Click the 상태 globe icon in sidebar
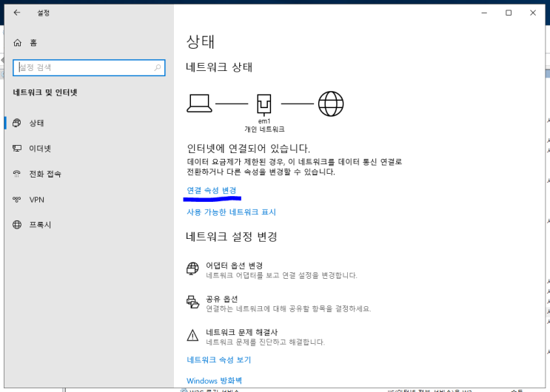The height and width of the screenshot is (392, 550). click(17, 123)
